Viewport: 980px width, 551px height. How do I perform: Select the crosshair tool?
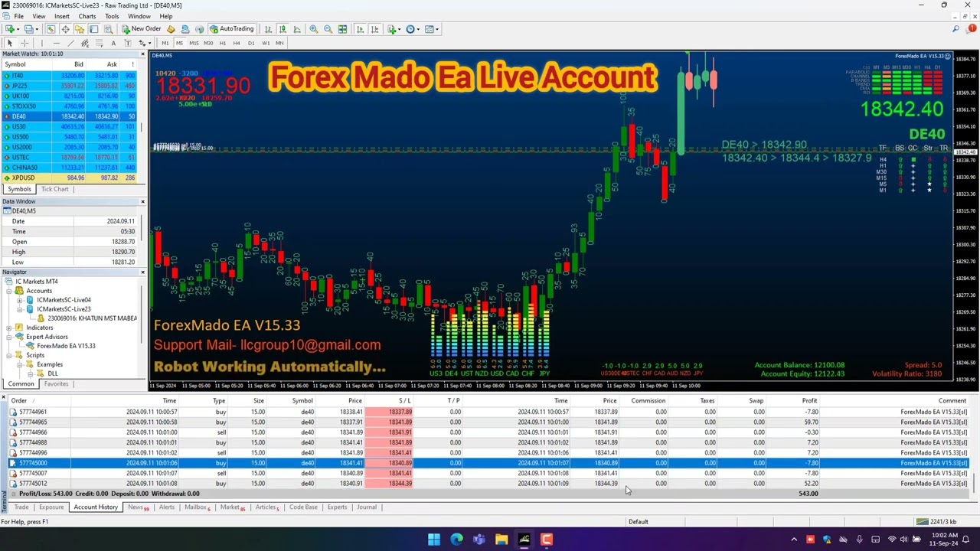(24, 43)
